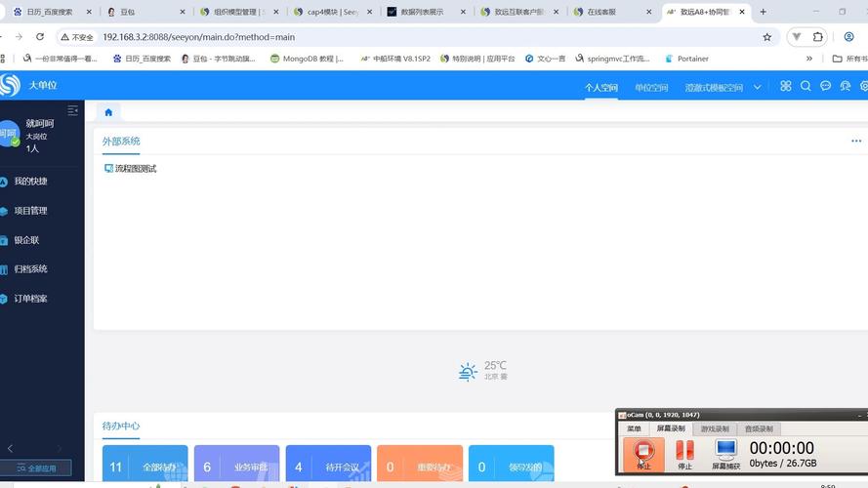The height and width of the screenshot is (488, 868).
Task: Open the 全部待办 card showing 11
Action: click(145, 464)
